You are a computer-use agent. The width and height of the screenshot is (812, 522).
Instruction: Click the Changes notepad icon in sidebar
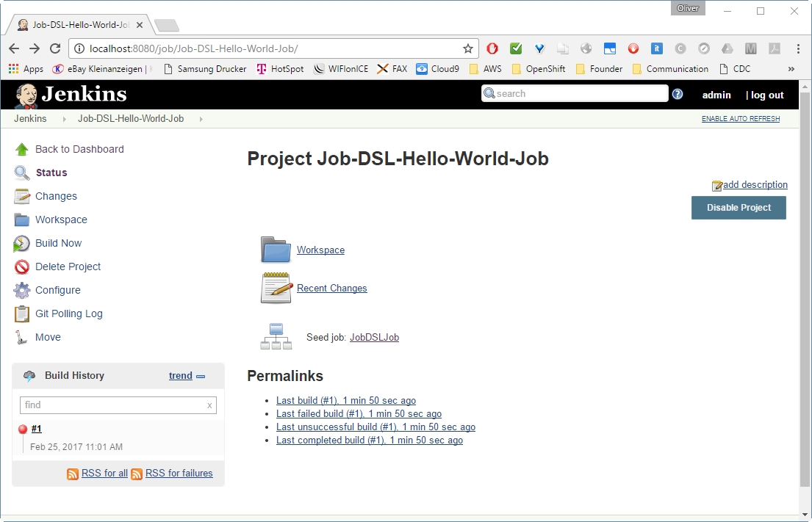pyautogui.click(x=22, y=196)
